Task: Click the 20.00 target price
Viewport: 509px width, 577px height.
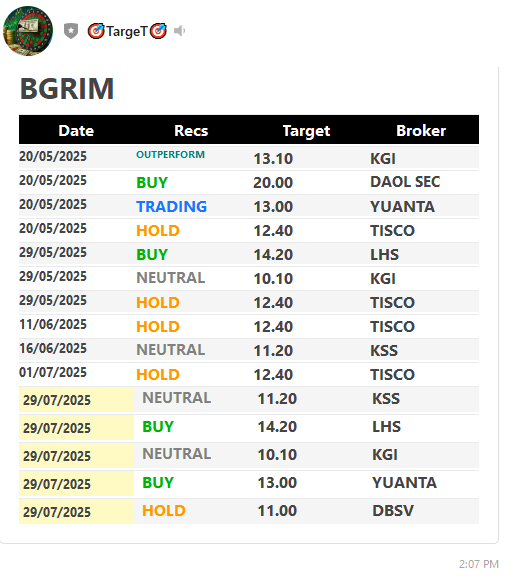Action: click(x=273, y=183)
